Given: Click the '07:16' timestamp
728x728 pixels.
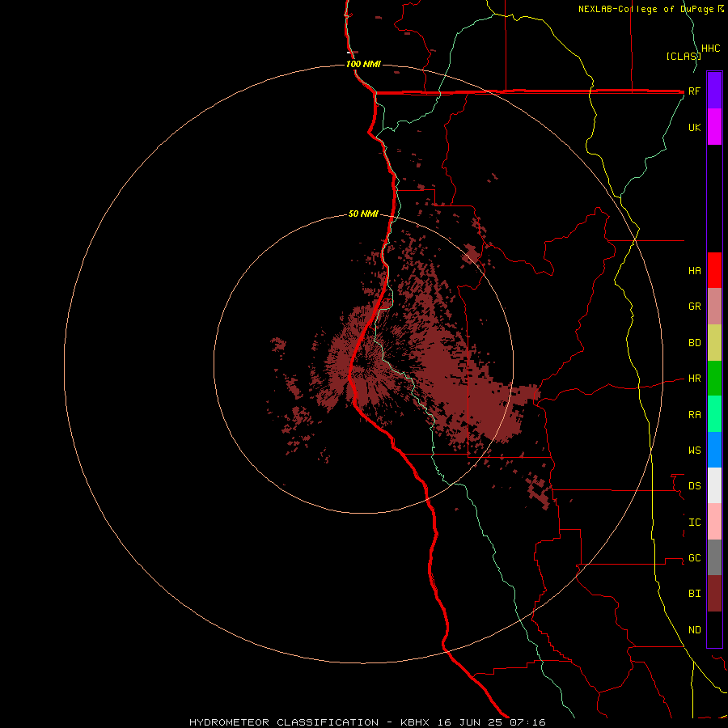Looking at the screenshot, I should pos(527,722).
